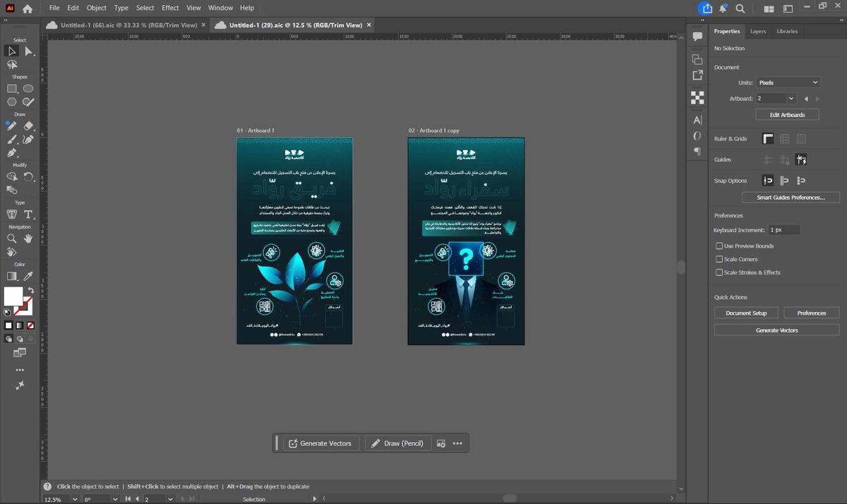Click the white Fill color swatch
The image size is (847, 504).
[13, 295]
